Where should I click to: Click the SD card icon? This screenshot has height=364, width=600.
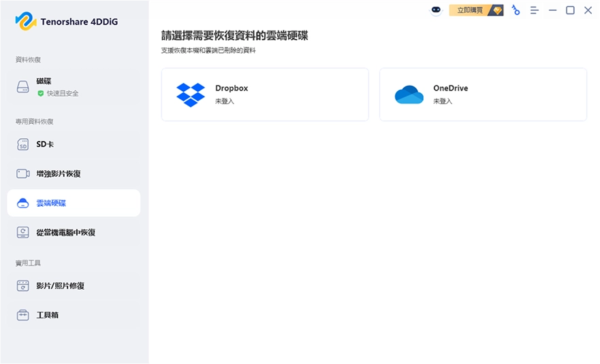coord(23,144)
